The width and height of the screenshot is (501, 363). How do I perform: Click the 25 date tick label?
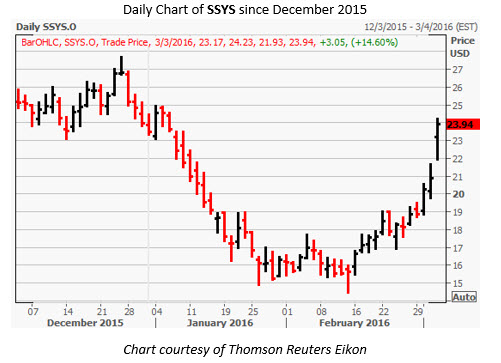click(x=253, y=312)
